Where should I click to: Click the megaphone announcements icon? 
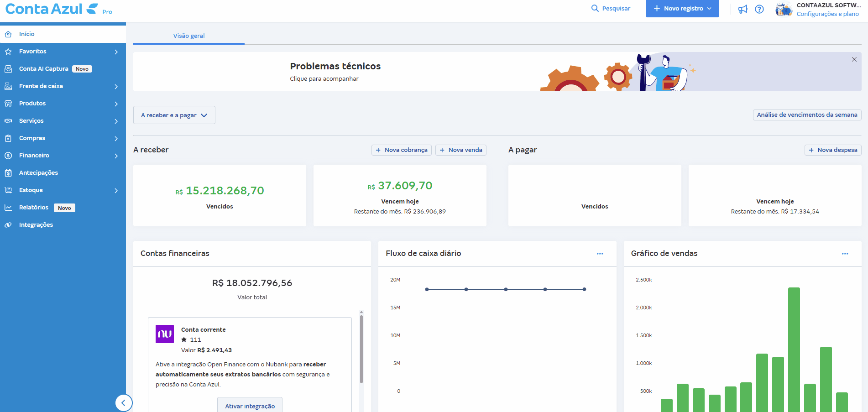coord(743,9)
